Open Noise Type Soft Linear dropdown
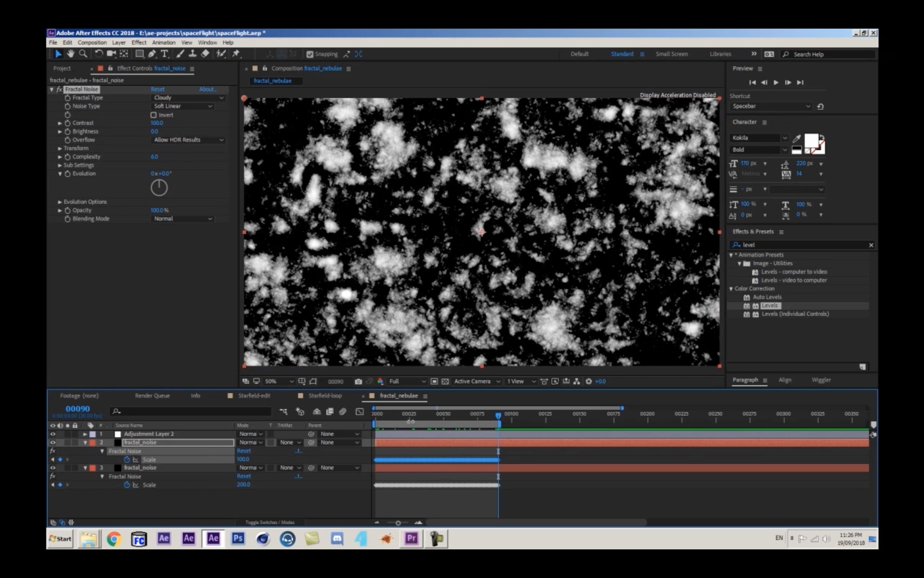924x578 pixels. click(183, 106)
